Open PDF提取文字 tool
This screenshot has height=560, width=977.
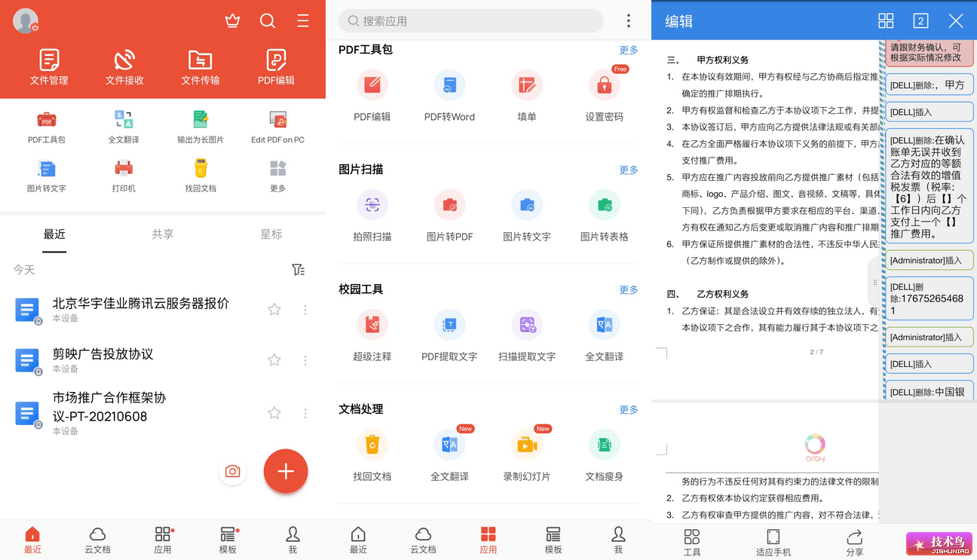tap(449, 335)
